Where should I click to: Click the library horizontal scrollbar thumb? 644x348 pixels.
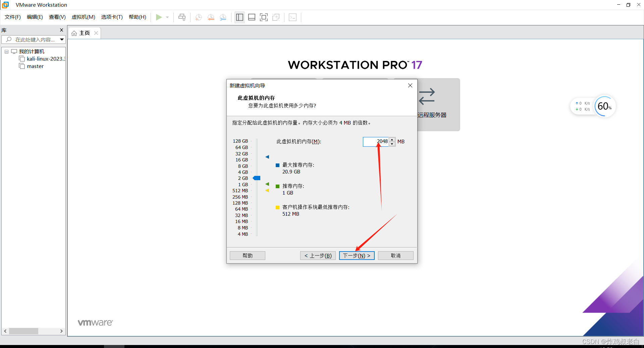pyautogui.click(x=23, y=331)
